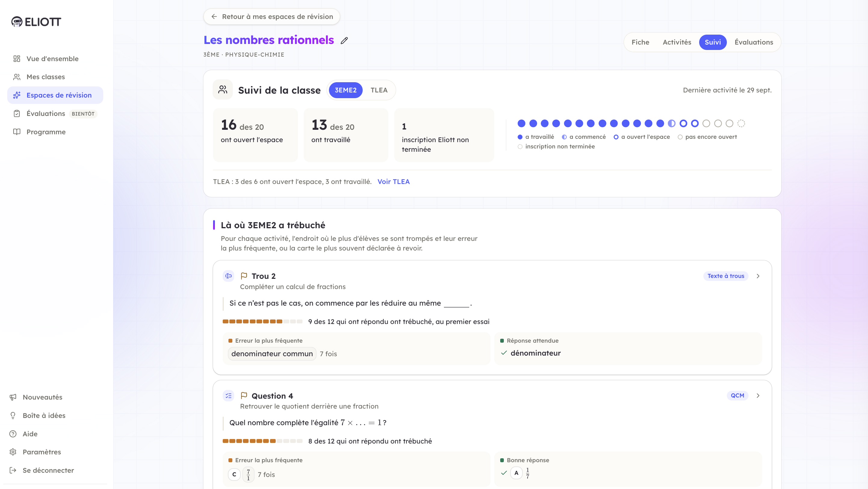Click the answer C chip for 7/1
Viewport: 868px width, 489px height.
pos(234,475)
